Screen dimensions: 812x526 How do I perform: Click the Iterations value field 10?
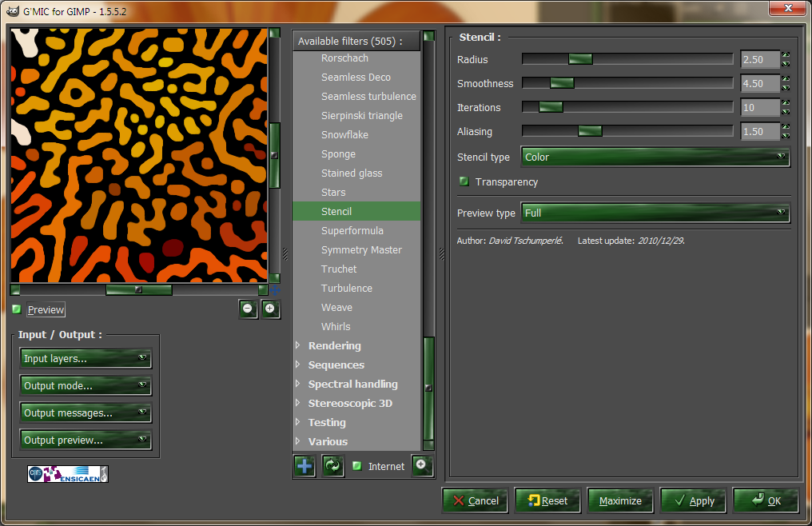click(x=760, y=107)
